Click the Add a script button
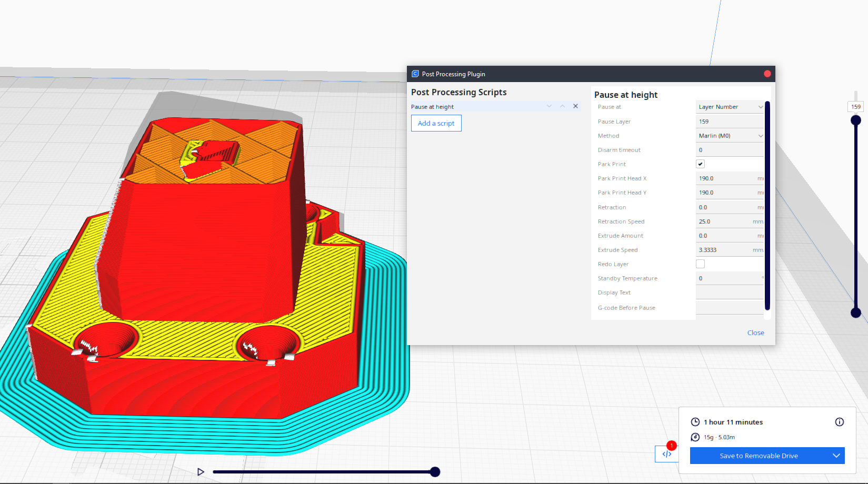 436,123
